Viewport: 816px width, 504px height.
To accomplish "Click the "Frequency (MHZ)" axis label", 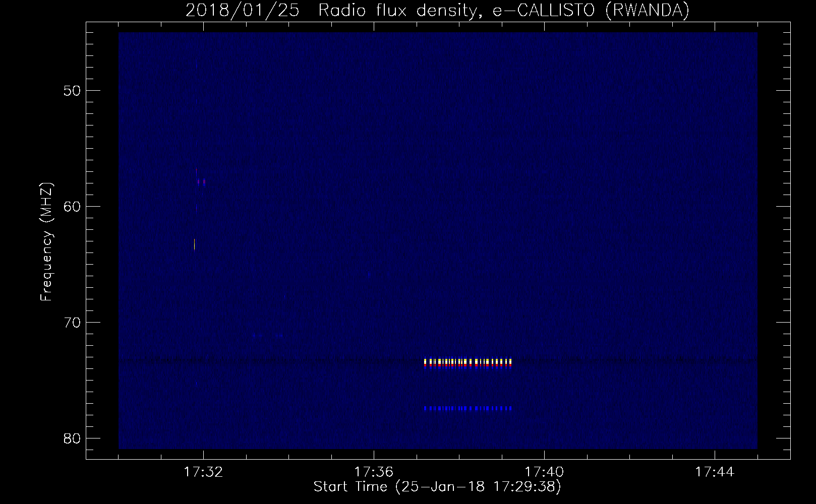I will [x=47, y=241].
